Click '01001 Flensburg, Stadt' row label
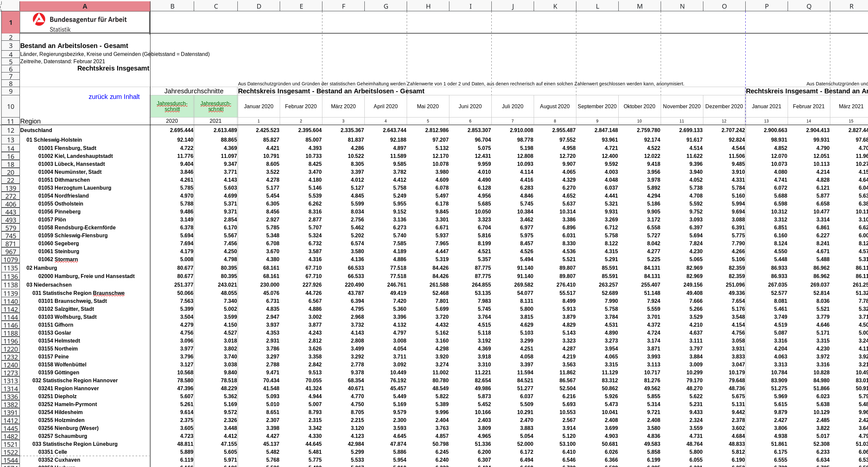Image resolution: width=868 pixels, height=467 pixels. point(67,148)
